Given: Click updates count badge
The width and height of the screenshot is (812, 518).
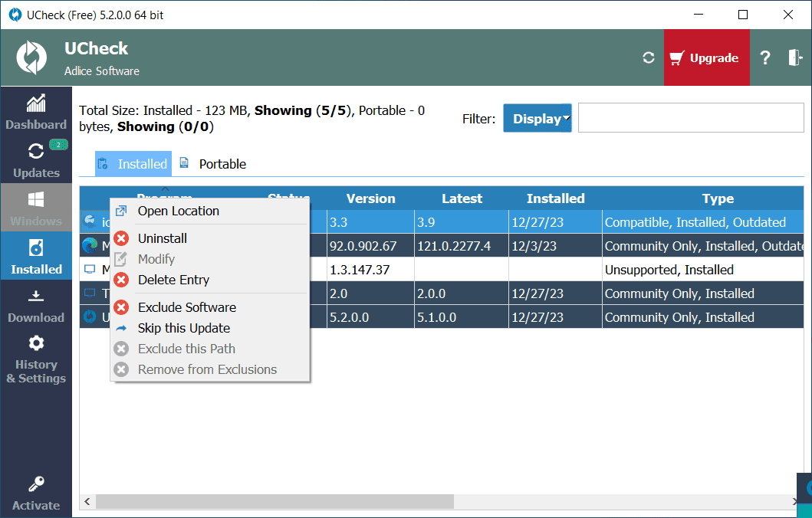Looking at the screenshot, I should pyautogui.click(x=58, y=145).
